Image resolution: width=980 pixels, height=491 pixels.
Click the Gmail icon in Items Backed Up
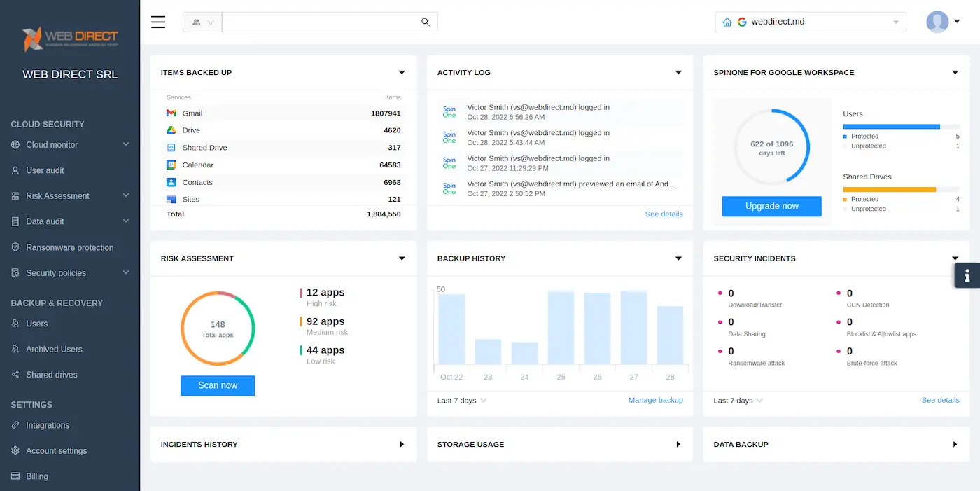pyautogui.click(x=171, y=113)
